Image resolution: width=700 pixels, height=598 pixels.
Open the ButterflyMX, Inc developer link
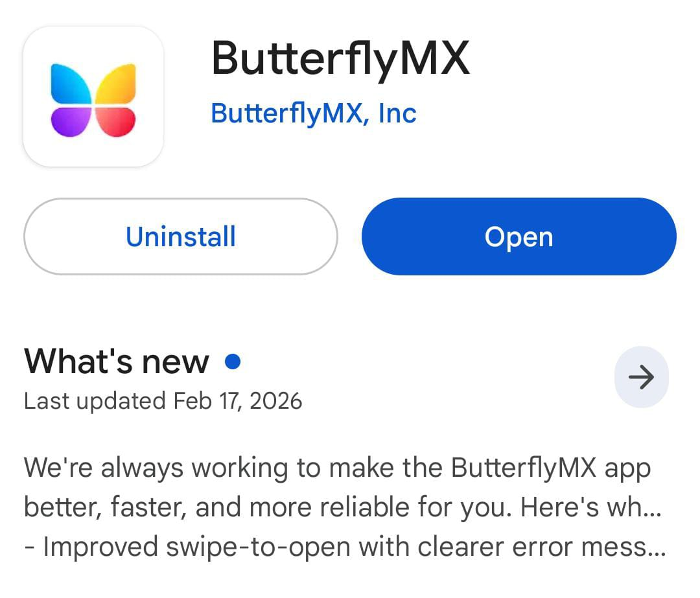pos(313,113)
